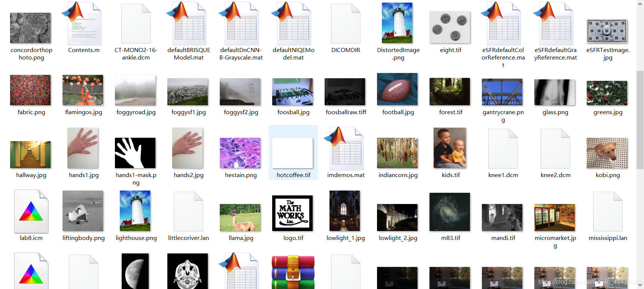This screenshot has height=289, width=644.
Task: Click the 'hotcoffee.tif' file name label
Action: (294, 175)
